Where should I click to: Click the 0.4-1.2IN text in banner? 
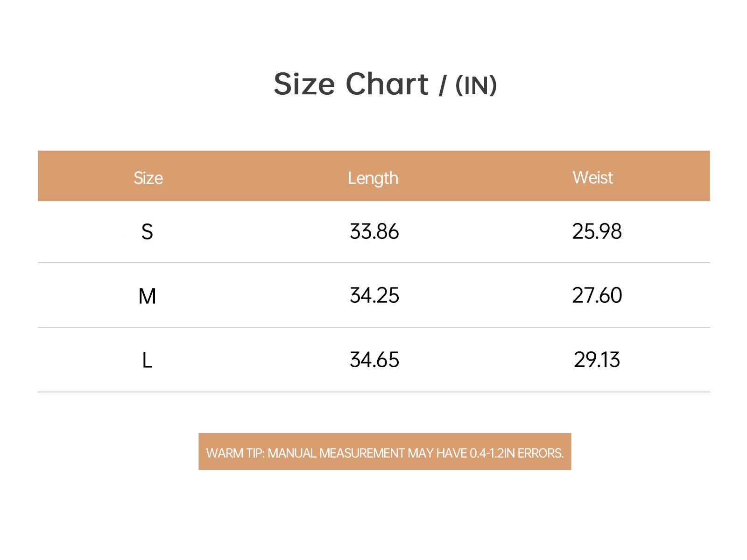point(492,453)
